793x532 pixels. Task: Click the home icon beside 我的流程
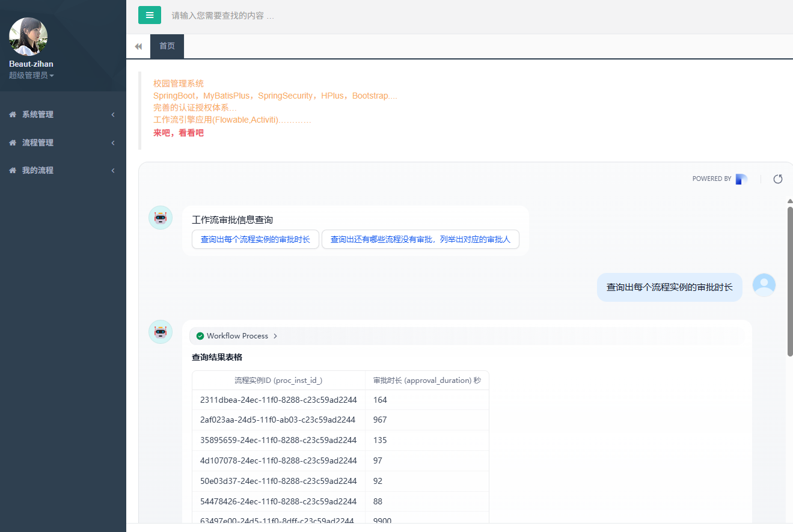(13, 171)
